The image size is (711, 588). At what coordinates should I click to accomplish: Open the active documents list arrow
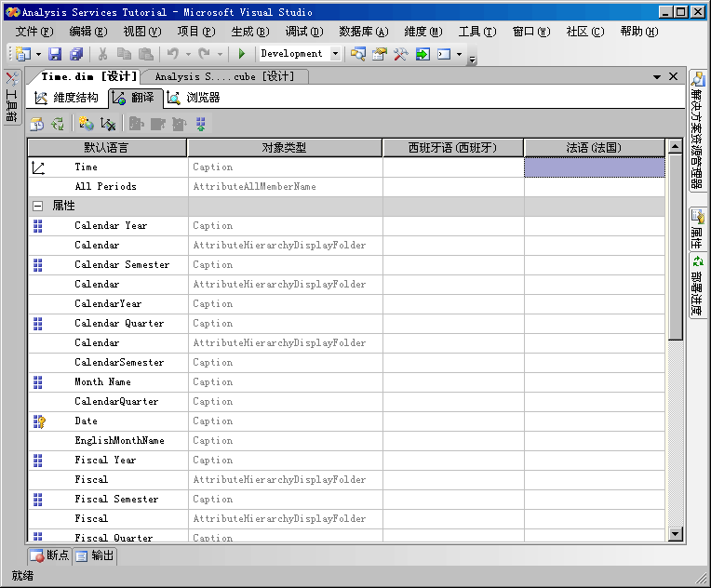(x=657, y=76)
